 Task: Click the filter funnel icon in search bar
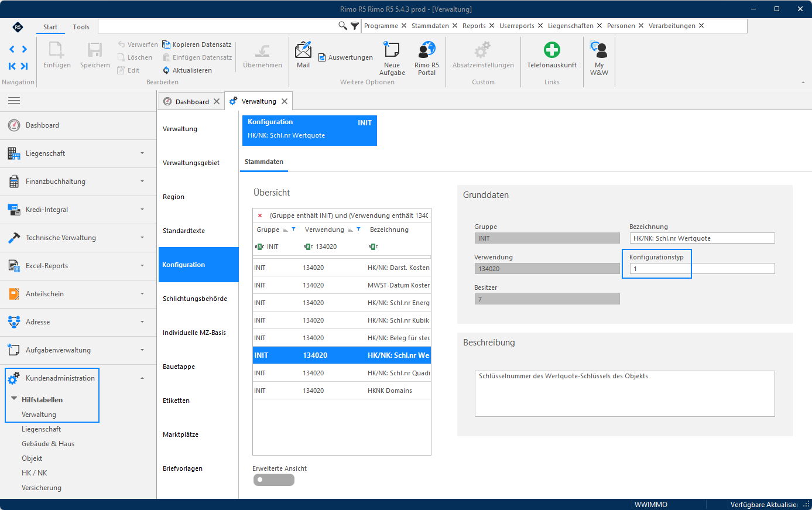(355, 26)
